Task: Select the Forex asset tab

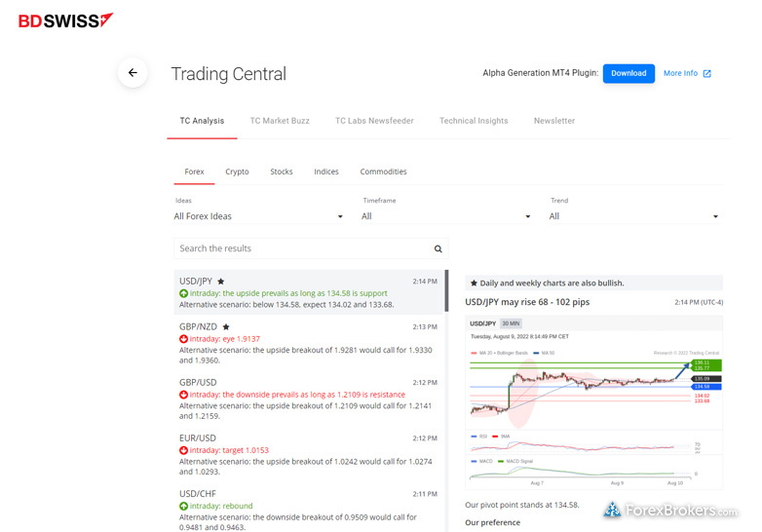Action: 194,171
